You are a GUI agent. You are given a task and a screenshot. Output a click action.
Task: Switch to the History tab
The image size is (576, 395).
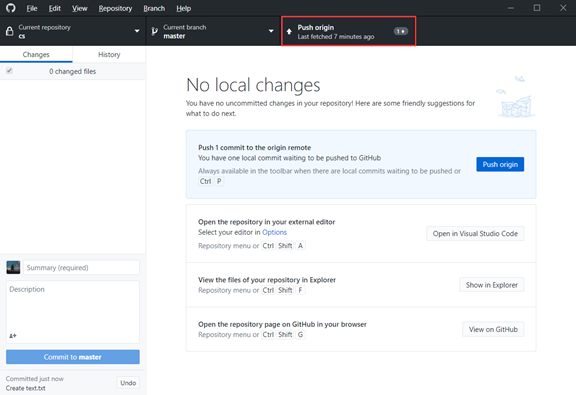click(109, 54)
